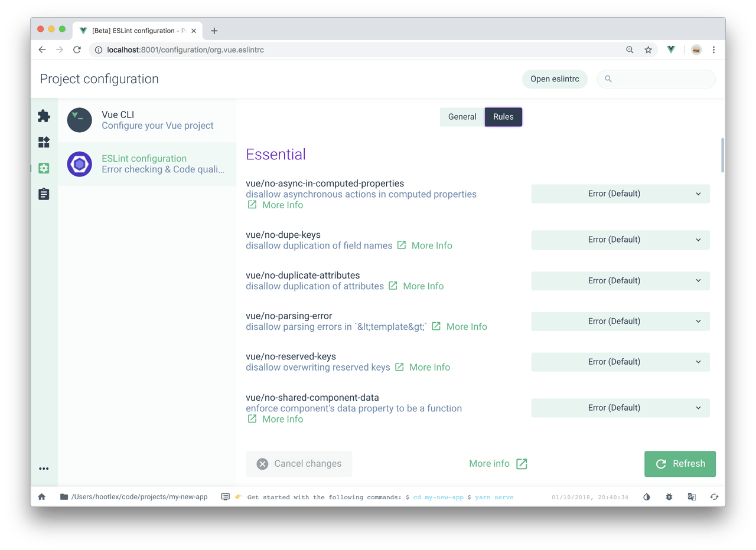The height and width of the screenshot is (550, 756).
Task: Click the browser back arrow
Action: pos(42,50)
